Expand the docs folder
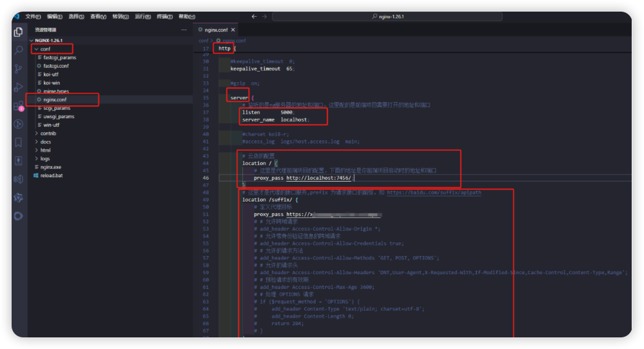644x349 pixels. [x=110, y=142]
